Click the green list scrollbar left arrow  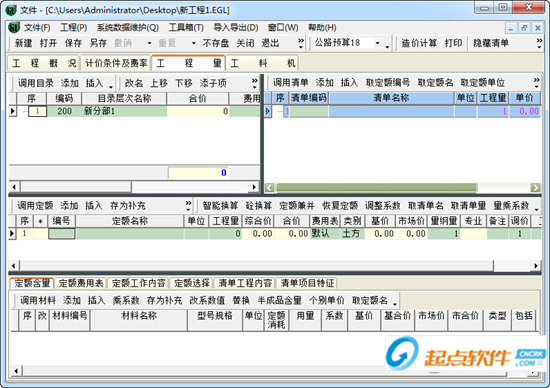click(x=269, y=188)
